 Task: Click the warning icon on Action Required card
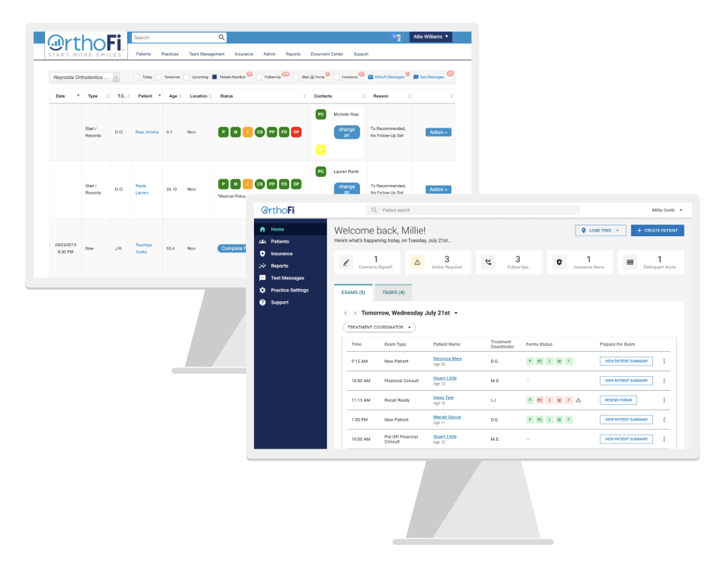(417, 262)
